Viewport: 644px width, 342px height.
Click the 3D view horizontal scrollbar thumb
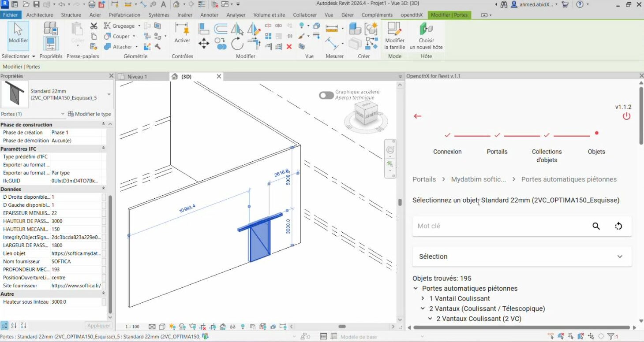(x=342, y=327)
